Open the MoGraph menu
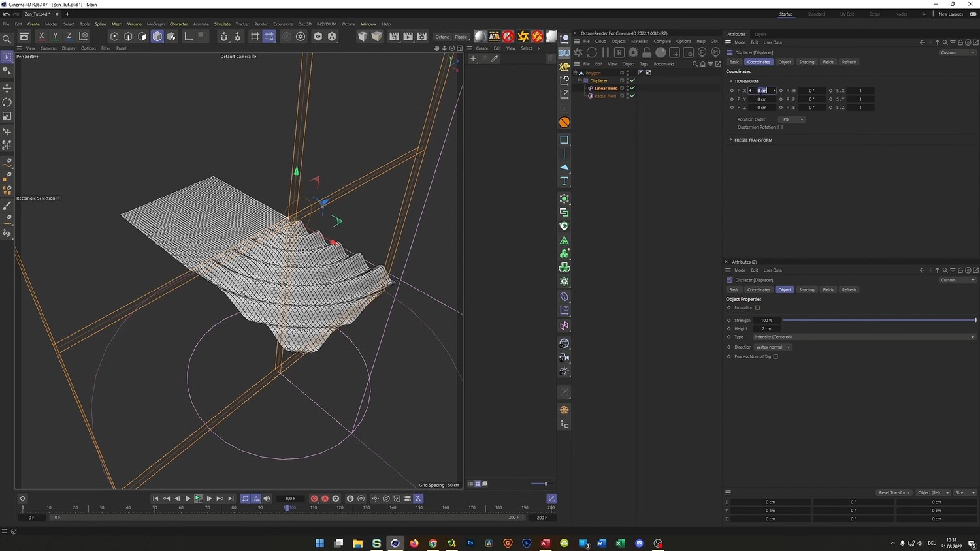This screenshot has height=551, width=980. 155,24
